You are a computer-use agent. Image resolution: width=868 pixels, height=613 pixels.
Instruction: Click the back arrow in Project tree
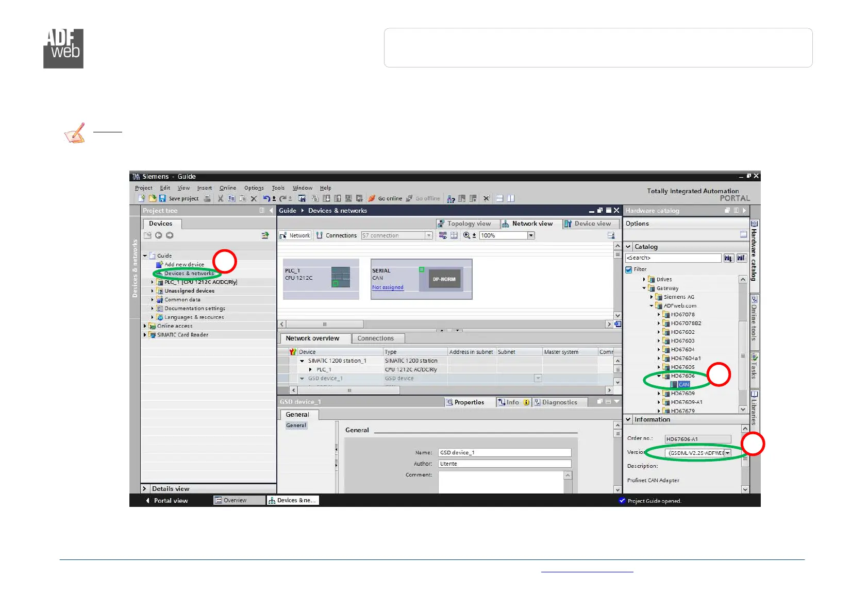click(x=159, y=235)
